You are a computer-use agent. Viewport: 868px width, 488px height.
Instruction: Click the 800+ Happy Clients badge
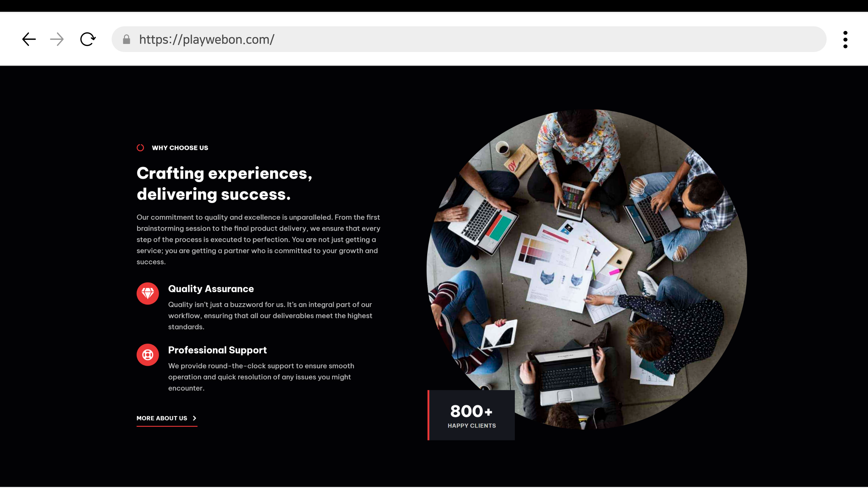pos(471,415)
